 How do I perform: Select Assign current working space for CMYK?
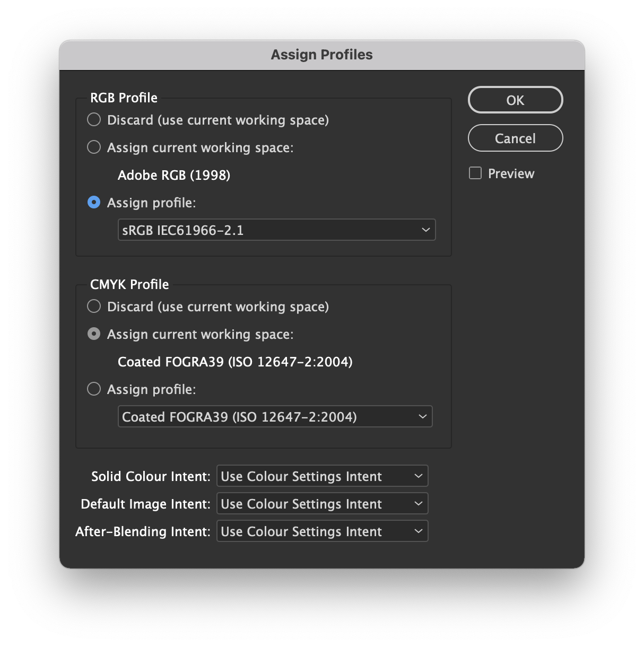tap(94, 334)
